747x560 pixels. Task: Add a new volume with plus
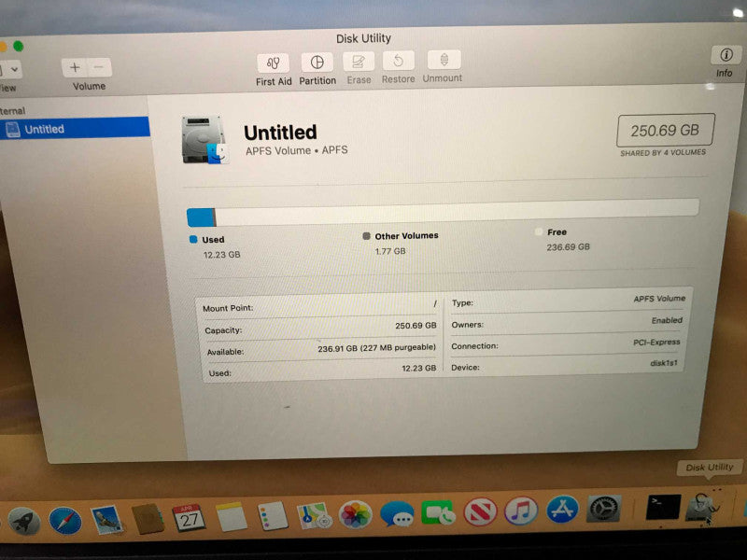click(75, 67)
